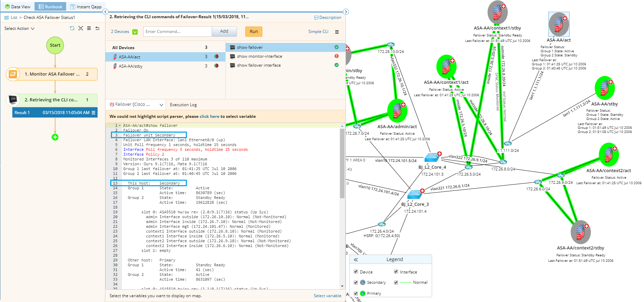Click the ASA-AA/stby firewall icon on map
The image size is (644, 302).
[x=605, y=88]
